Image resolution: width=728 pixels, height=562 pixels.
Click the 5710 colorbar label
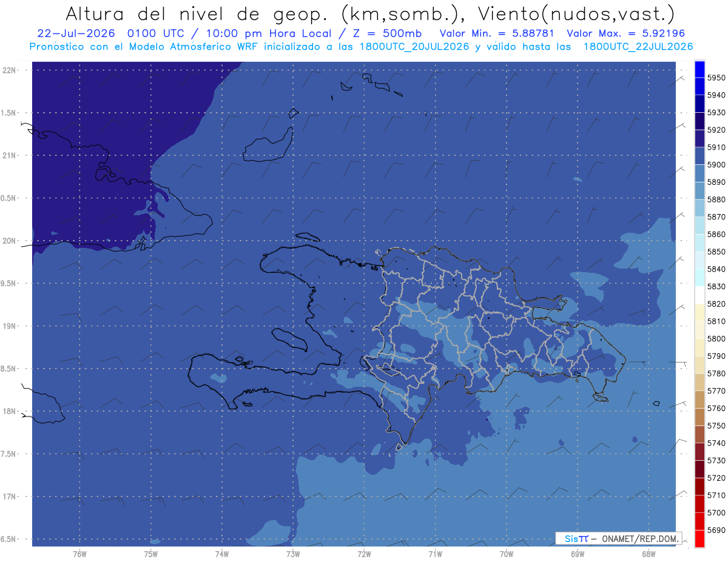tap(716, 495)
